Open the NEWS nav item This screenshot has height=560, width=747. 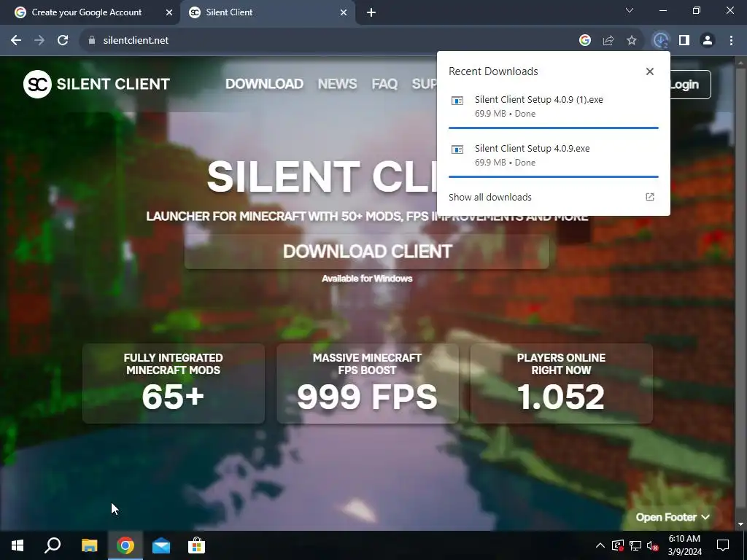point(337,84)
